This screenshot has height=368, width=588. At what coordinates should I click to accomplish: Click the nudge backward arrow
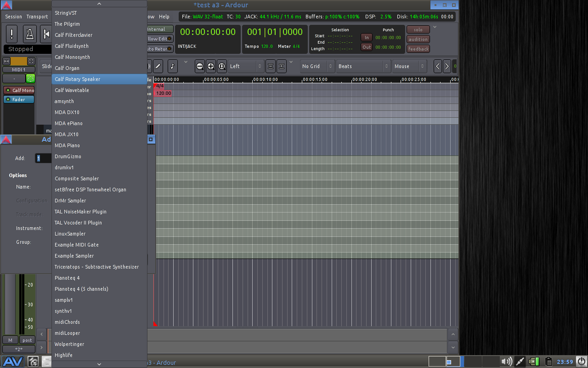tap(438, 66)
